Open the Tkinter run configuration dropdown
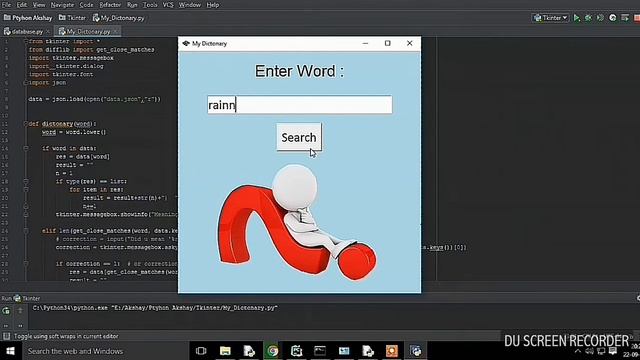Viewport: 640px width, 360px height. pyautogui.click(x=551, y=18)
